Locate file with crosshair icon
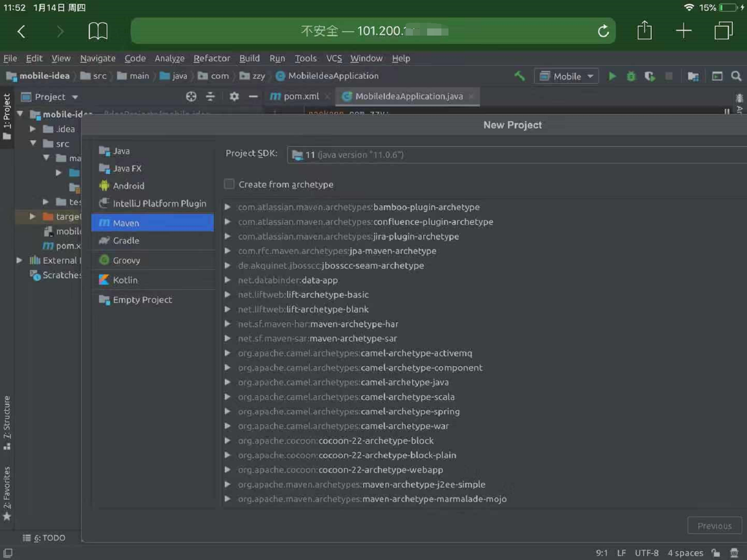 point(191,96)
